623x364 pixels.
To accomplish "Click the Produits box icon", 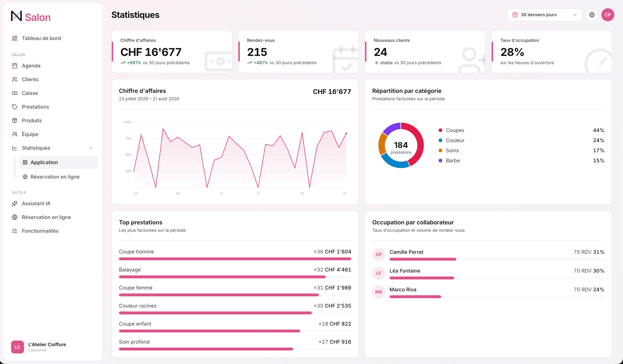I will coord(15,121).
